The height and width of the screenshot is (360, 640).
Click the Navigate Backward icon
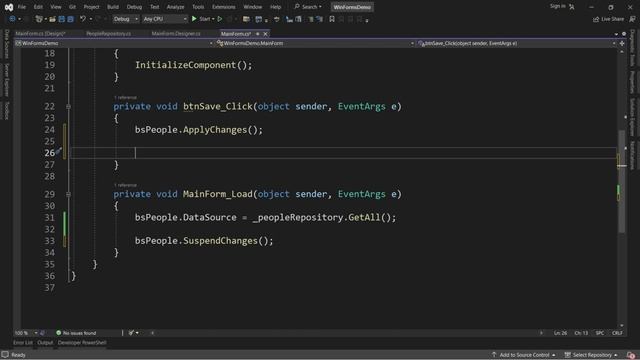(12, 19)
